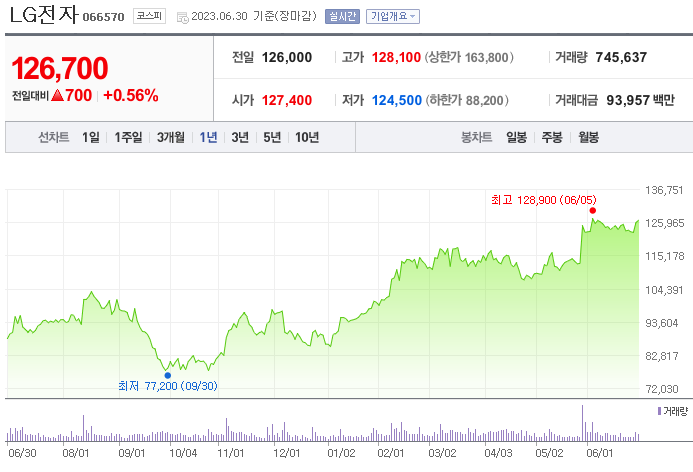Click the stock code 066570
This screenshot has width=693, height=472.
coord(103,17)
